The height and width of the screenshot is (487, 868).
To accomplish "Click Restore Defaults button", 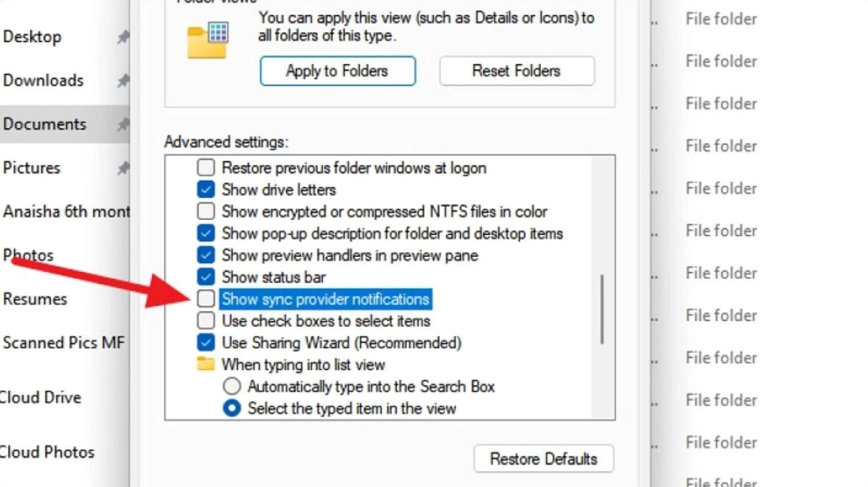I will tap(544, 459).
